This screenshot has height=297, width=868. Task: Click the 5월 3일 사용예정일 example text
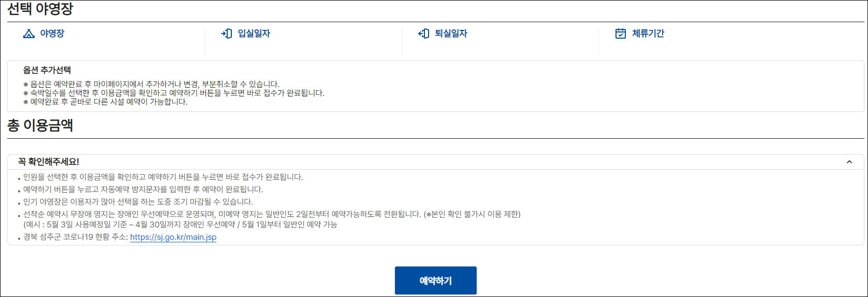[180, 224]
